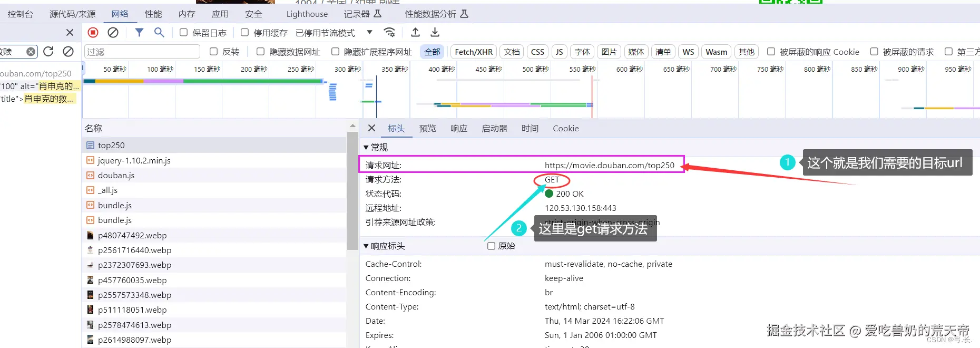This screenshot has height=348, width=980.
Task: Click the 过滤 filter input field
Action: (x=142, y=52)
